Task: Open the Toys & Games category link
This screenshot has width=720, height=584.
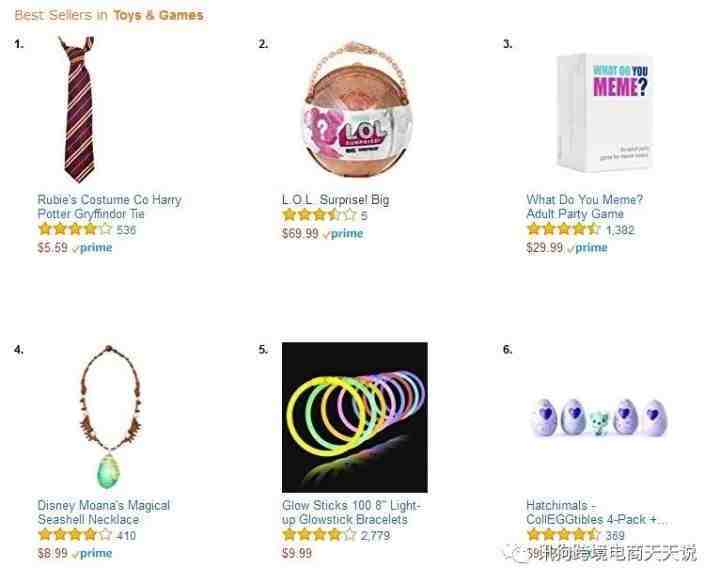Action: pos(158,15)
